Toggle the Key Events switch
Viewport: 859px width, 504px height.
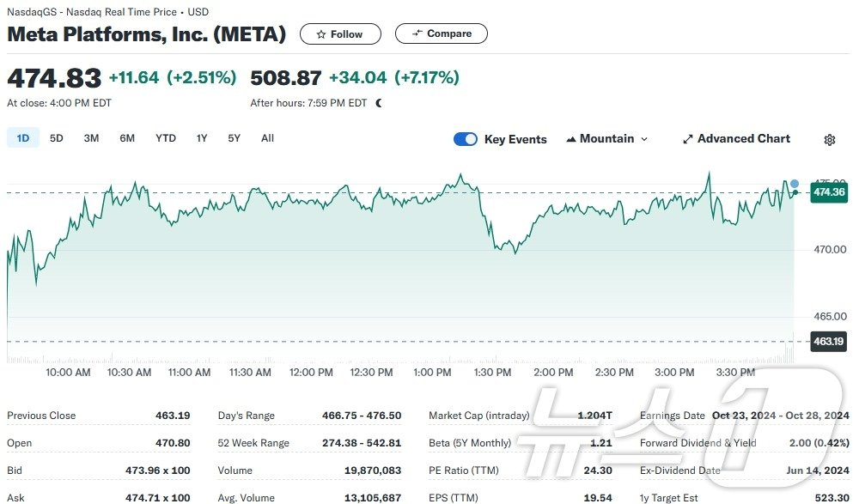click(466, 139)
